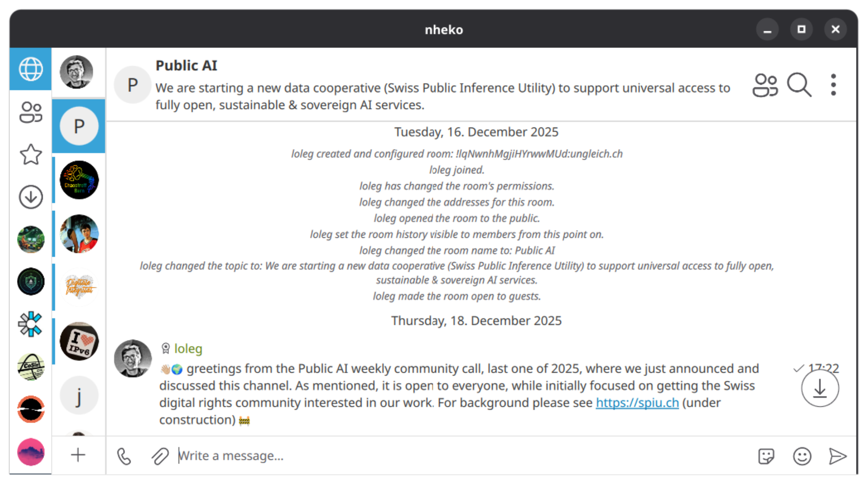Viewport: 868px width, 484px height.
Task: Switch to the direct chats people tab
Action: point(31,112)
